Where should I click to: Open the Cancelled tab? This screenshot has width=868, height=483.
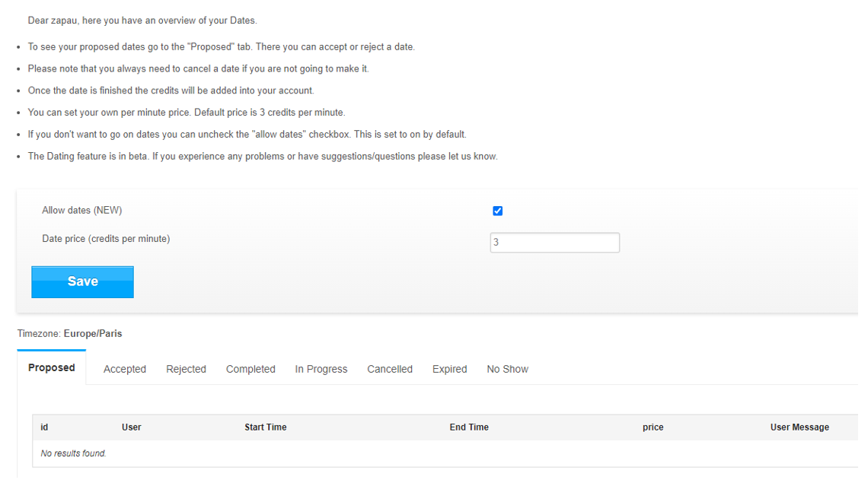click(x=390, y=369)
